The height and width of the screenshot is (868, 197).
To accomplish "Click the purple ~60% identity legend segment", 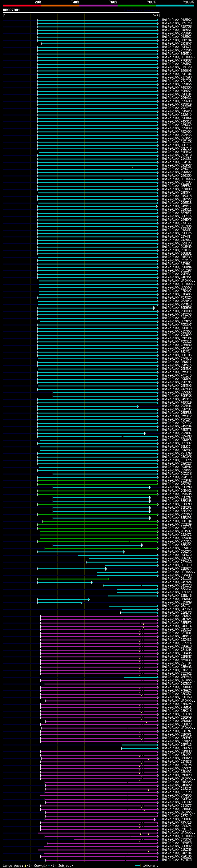I will pyautogui.click(x=99, y=6).
